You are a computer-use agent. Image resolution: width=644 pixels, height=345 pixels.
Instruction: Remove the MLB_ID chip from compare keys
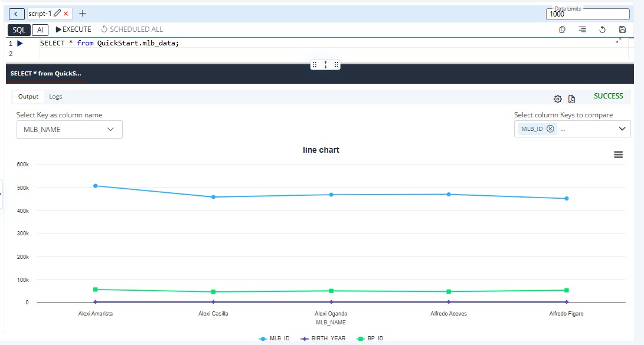[550, 129]
